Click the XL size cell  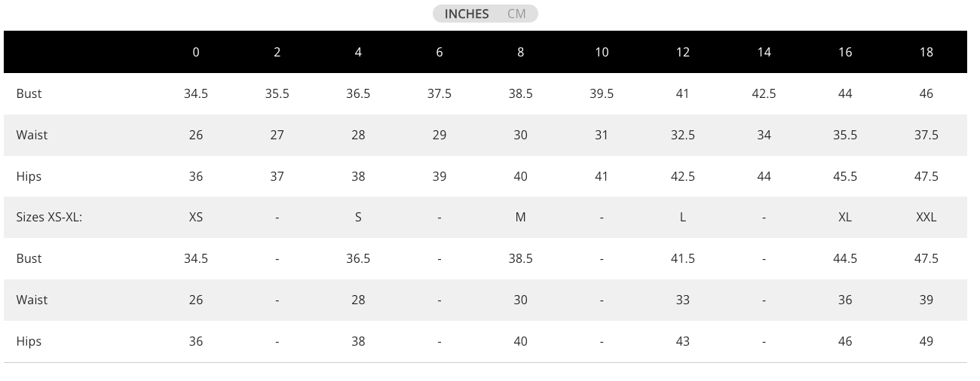point(845,217)
